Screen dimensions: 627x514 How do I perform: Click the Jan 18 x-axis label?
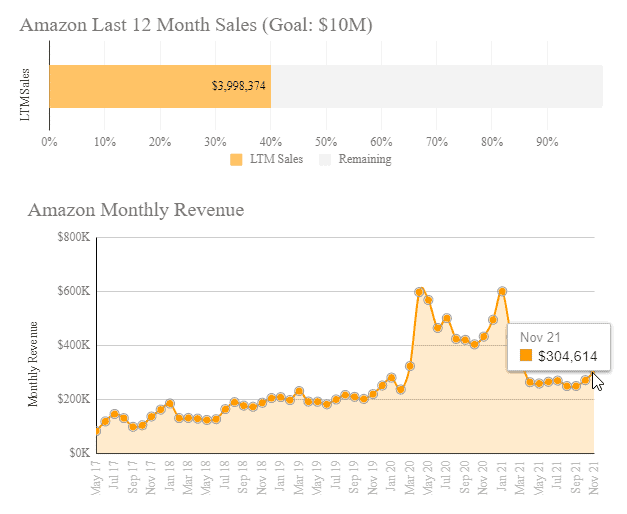click(171, 477)
